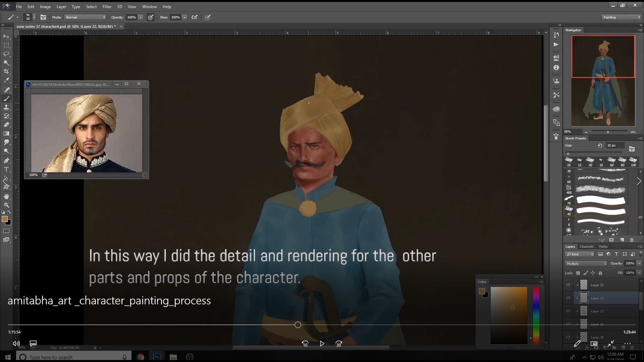Select the Clone Stamp tool
Viewport: 644px width, 362px height.
point(6,107)
